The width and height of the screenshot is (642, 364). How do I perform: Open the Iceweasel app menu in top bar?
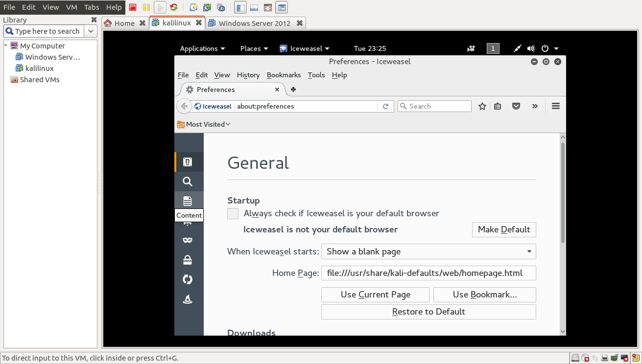305,48
